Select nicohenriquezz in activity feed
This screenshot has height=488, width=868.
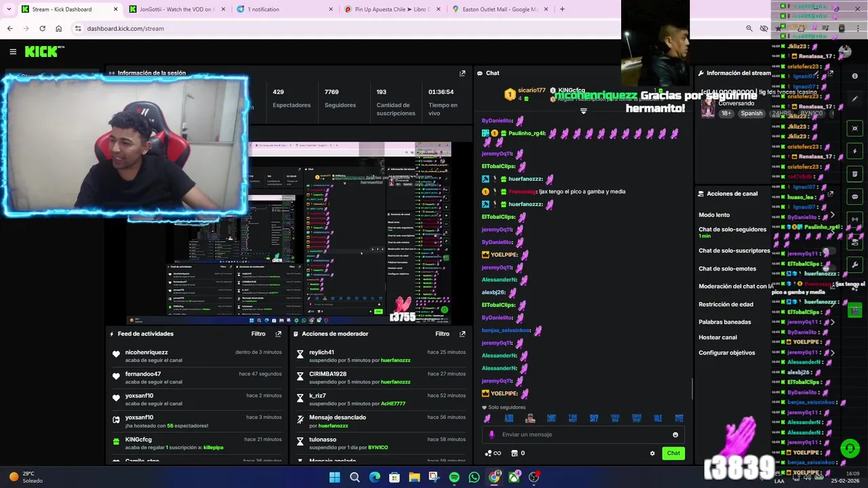(x=146, y=352)
